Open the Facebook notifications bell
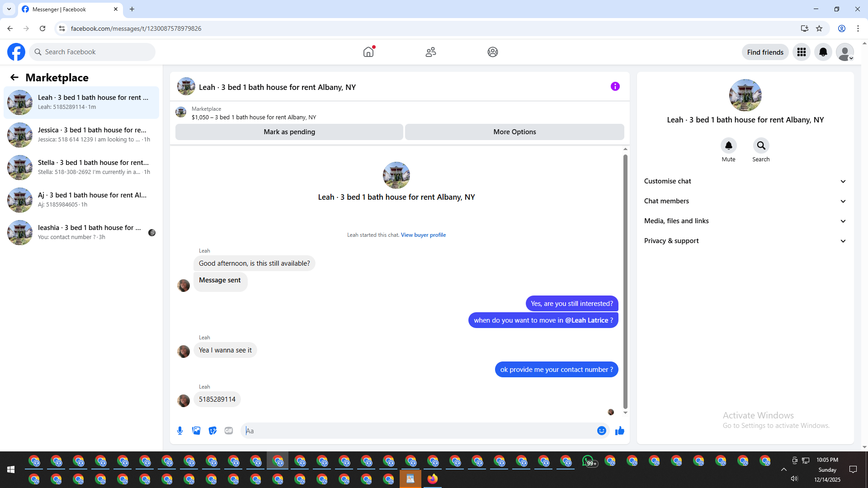 [x=823, y=52]
